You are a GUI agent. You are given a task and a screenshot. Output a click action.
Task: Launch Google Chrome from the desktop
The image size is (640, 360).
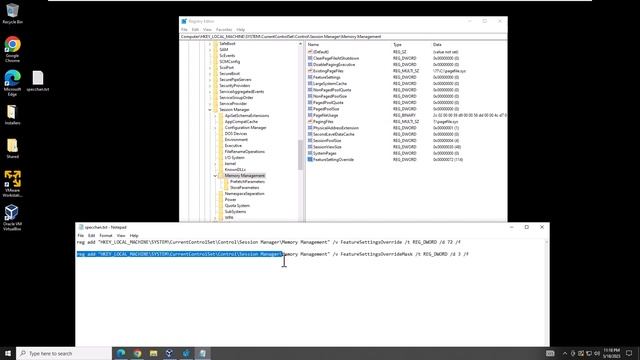(x=12, y=49)
